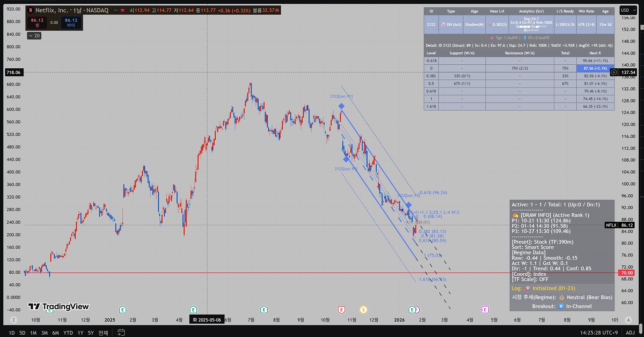The image size is (644, 337).
Task: Click the Shadow(M) algo cell
Action: point(474,24)
